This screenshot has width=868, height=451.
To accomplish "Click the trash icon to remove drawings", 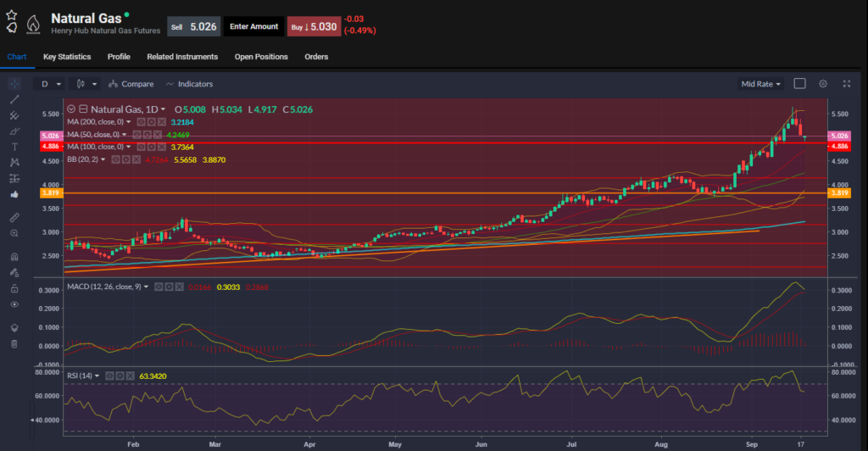I will coord(14,343).
